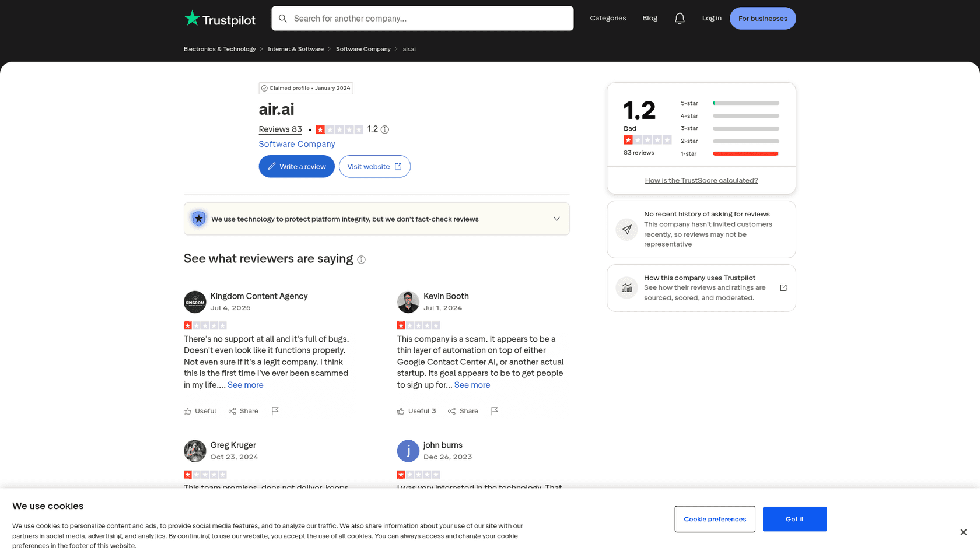Filter by 5-star reviews bar

tap(746, 103)
